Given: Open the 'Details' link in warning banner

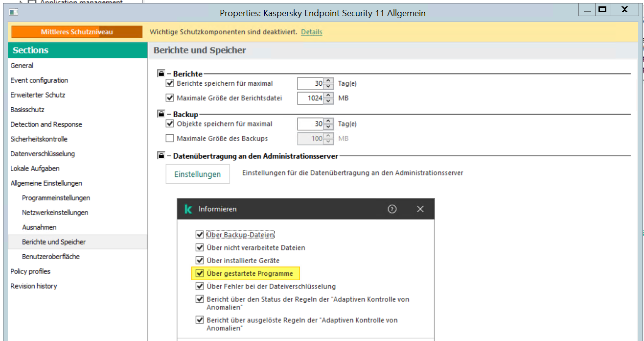Looking at the screenshot, I should 312,32.
